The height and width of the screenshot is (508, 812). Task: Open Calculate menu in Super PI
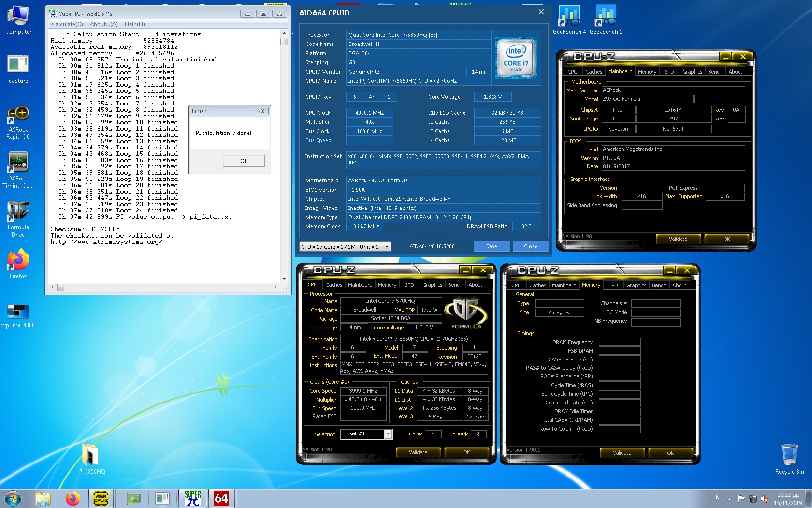(67, 24)
